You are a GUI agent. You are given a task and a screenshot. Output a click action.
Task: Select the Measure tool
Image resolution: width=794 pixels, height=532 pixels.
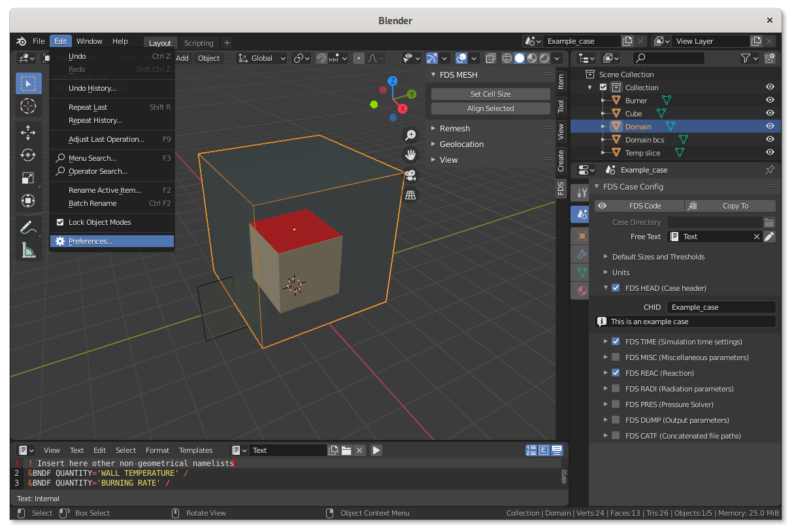point(28,250)
